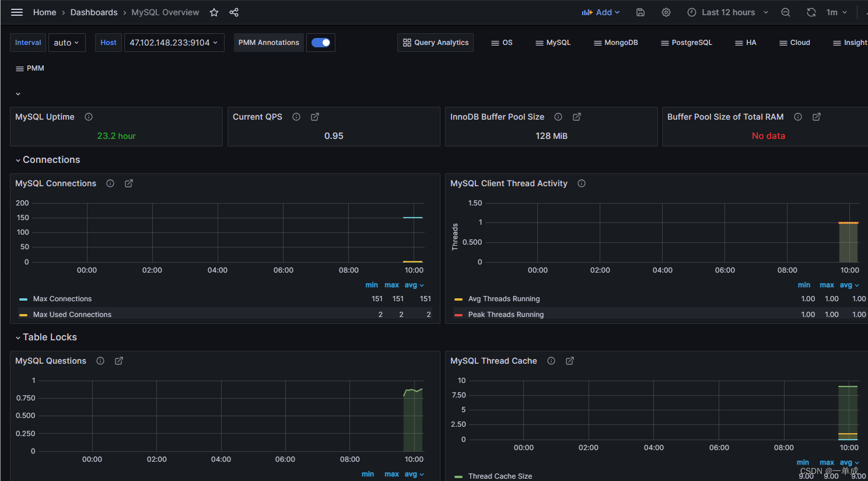Image resolution: width=868 pixels, height=481 pixels.
Task: Click the 23.2 hour uptime value
Action: click(116, 136)
